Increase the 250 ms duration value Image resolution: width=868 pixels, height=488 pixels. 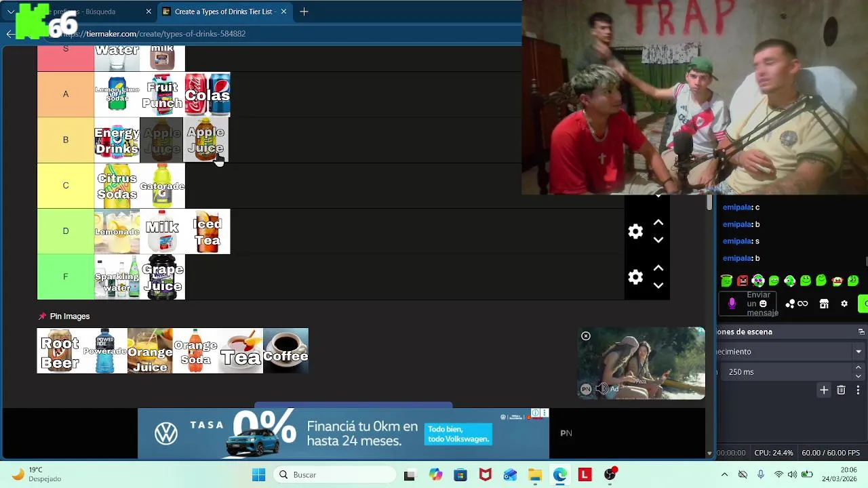(x=859, y=368)
